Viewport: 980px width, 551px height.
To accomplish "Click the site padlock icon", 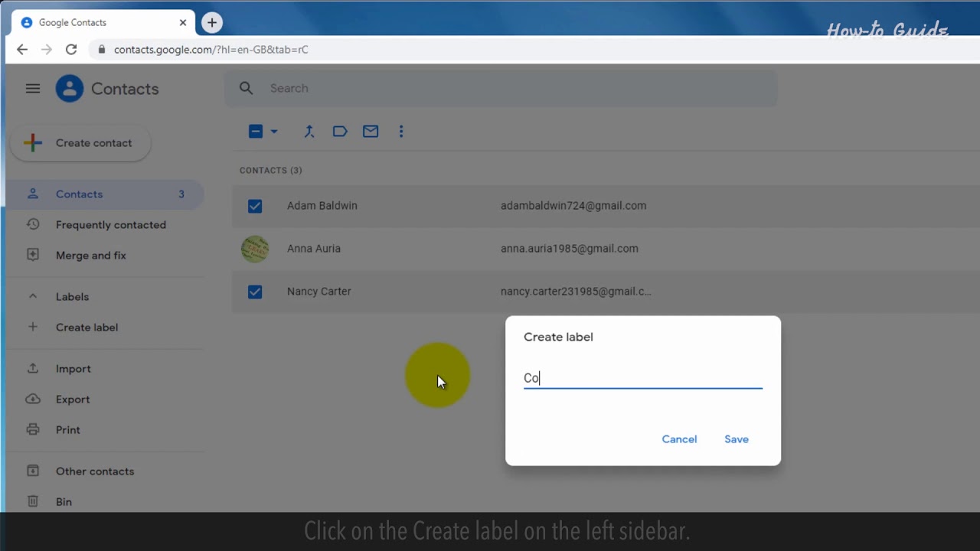I will pos(101,49).
